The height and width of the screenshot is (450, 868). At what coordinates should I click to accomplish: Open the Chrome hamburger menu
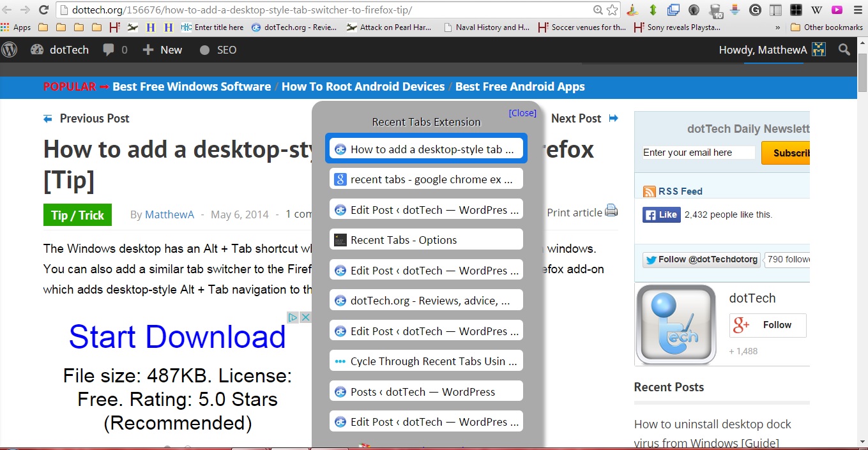(x=857, y=10)
